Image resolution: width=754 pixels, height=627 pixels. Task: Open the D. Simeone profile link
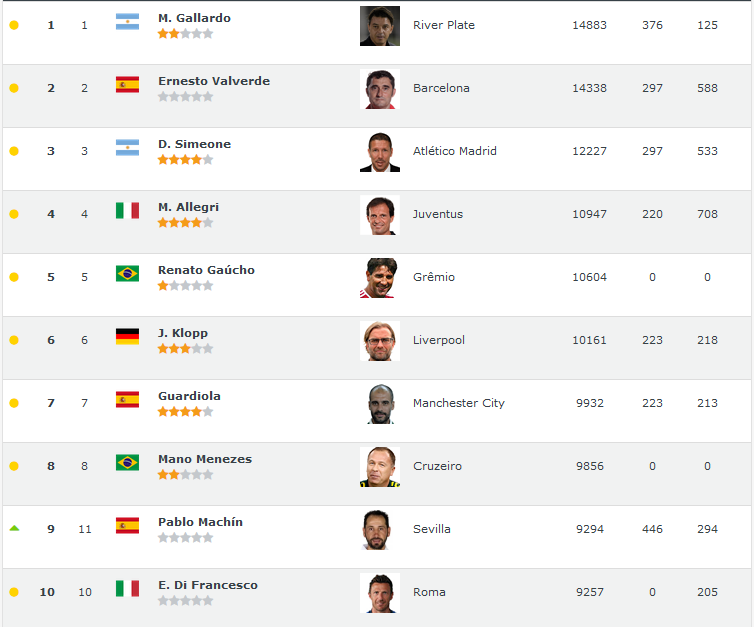[194, 144]
